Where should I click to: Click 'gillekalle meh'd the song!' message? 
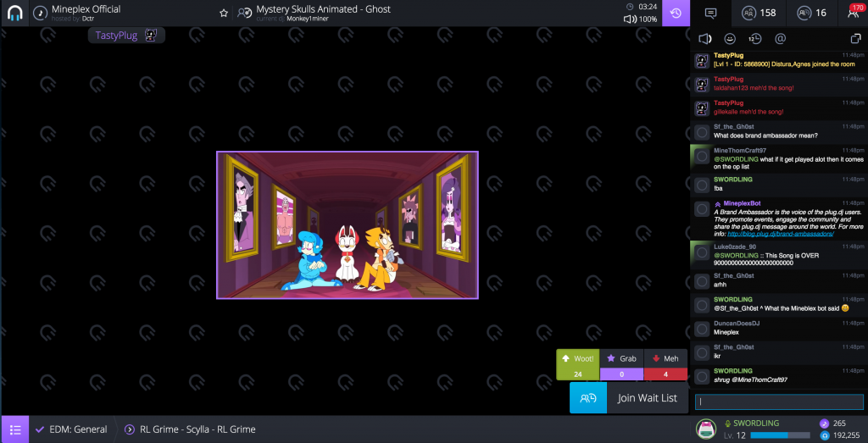point(748,112)
